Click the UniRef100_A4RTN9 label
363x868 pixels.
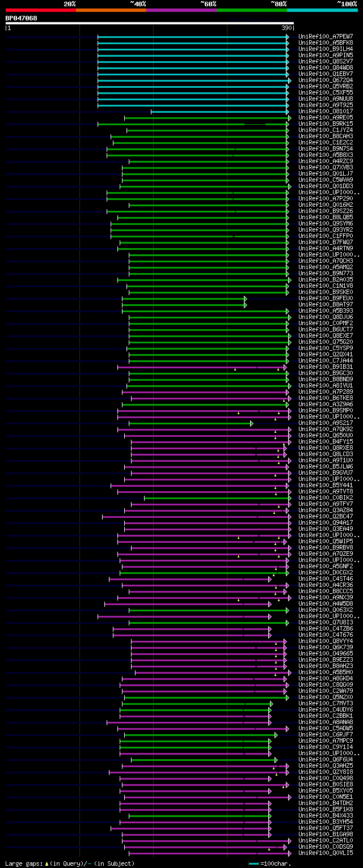tap(326, 248)
